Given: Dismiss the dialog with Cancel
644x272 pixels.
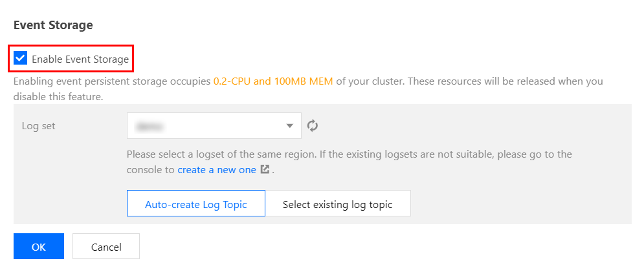Looking at the screenshot, I should [106, 246].
